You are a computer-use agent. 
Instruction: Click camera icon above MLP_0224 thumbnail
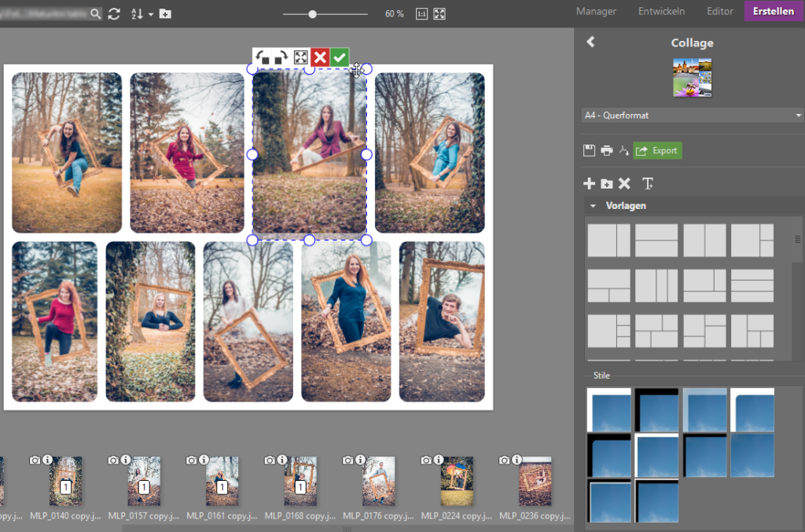(x=426, y=460)
